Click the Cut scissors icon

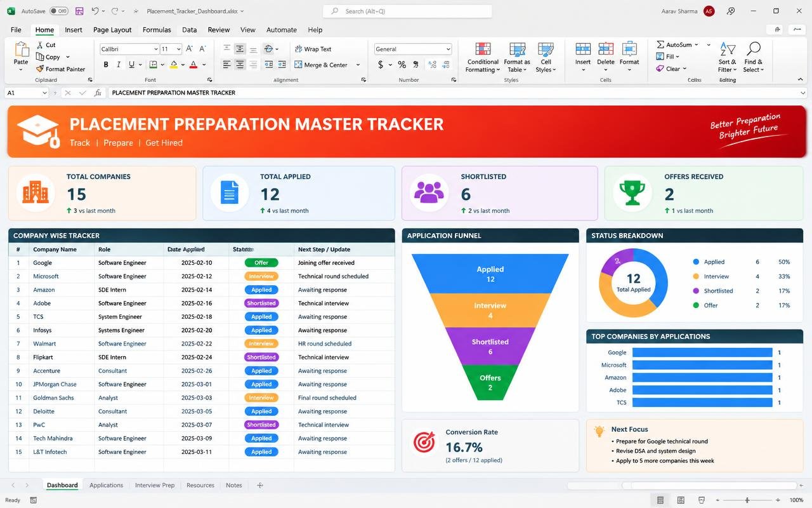[x=40, y=45]
